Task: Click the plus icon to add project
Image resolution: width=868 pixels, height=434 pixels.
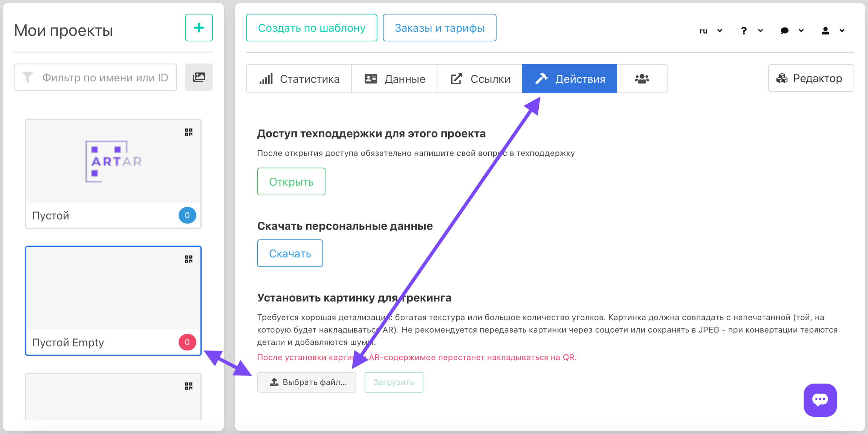Action: pos(199,28)
